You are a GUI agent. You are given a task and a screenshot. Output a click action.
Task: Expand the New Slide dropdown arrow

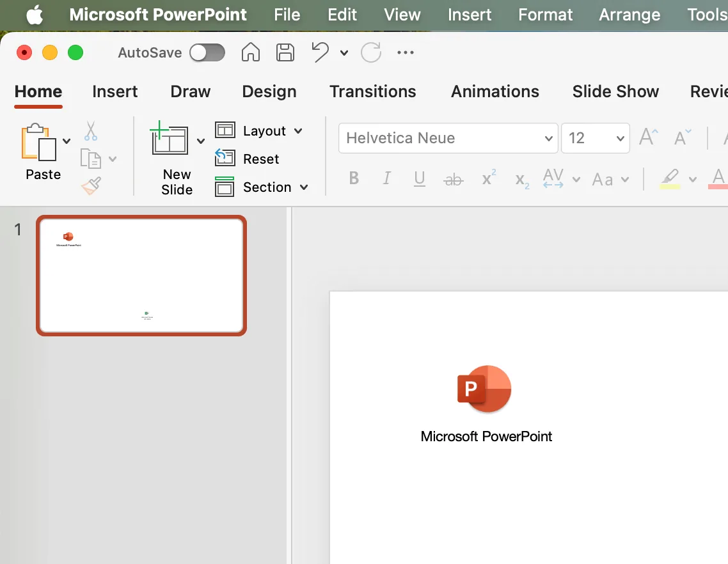tap(201, 141)
